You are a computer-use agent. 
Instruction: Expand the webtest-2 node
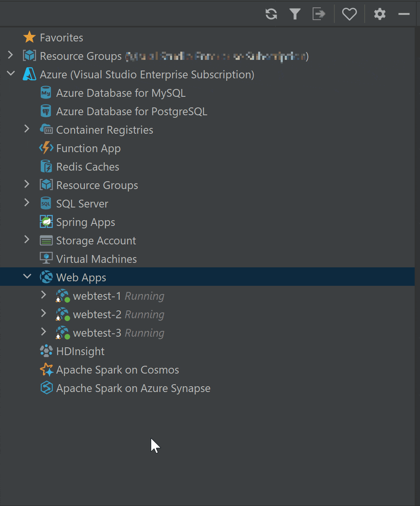44,313
